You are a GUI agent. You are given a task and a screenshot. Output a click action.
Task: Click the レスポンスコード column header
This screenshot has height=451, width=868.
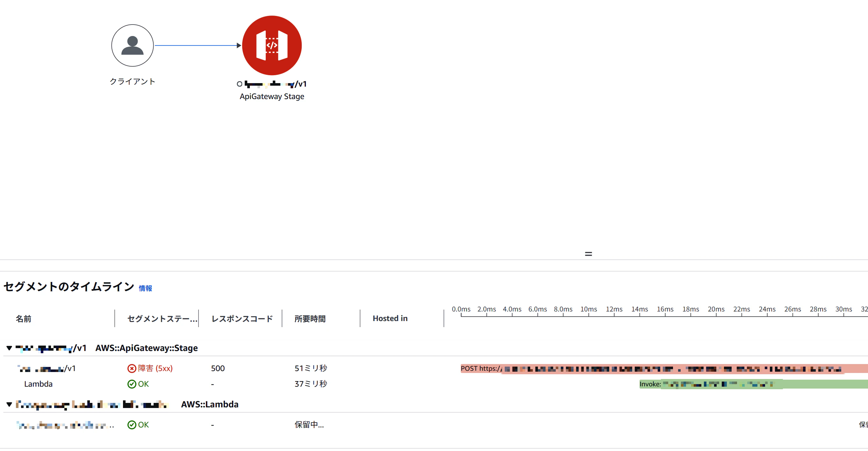coord(242,319)
